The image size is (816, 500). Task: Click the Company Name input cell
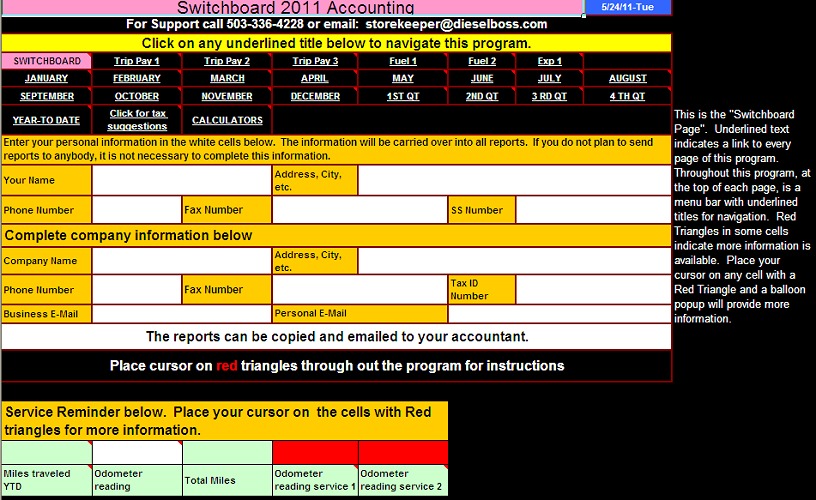tap(182, 261)
